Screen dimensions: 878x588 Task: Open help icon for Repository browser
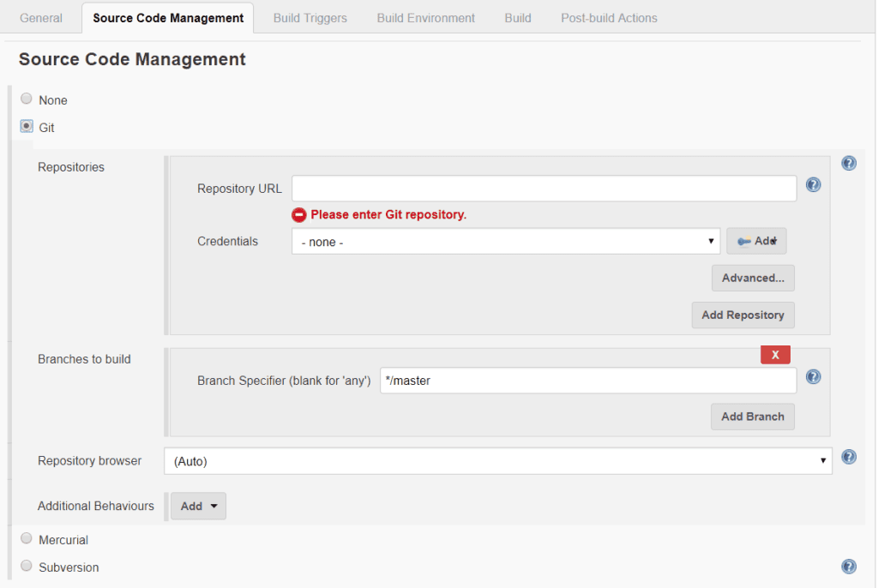tap(848, 457)
